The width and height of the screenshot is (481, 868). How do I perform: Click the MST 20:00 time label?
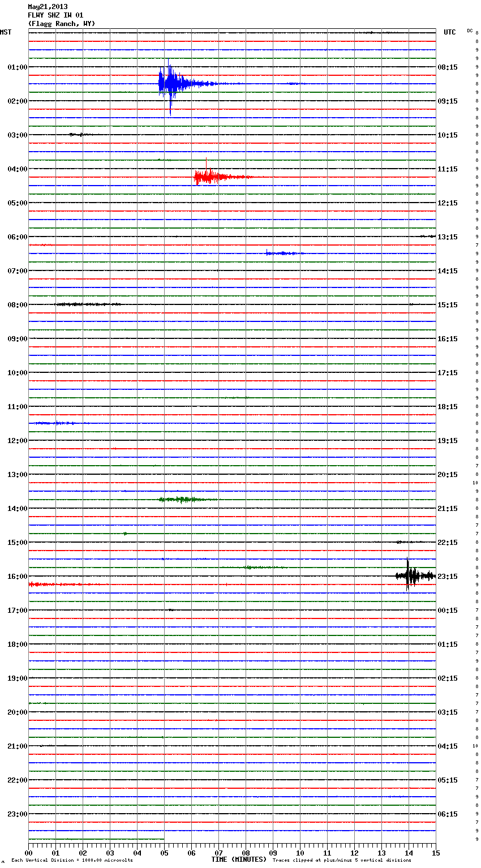pyautogui.click(x=17, y=712)
